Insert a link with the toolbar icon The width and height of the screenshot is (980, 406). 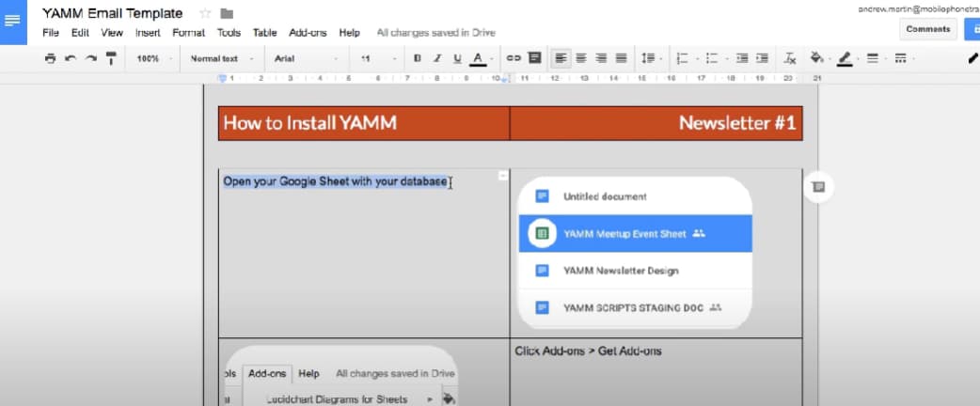pyautogui.click(x=514, y=58)
